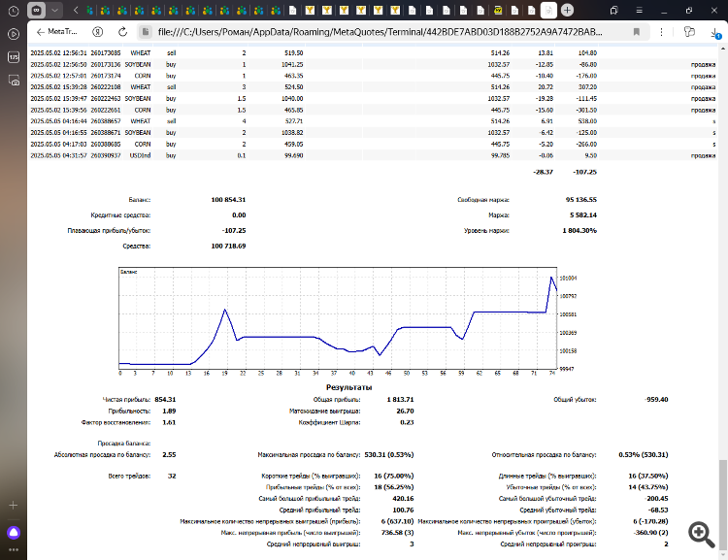Select total trades value 32

[x=172, y=476]
